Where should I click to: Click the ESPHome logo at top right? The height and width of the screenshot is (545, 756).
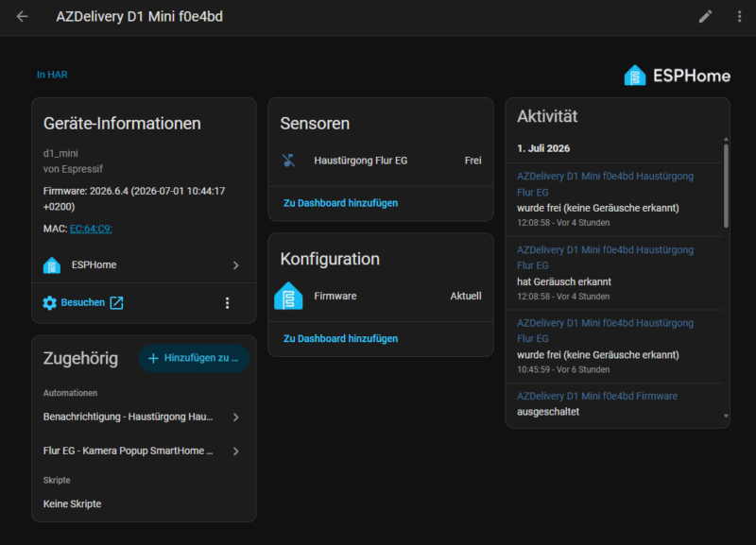[x=677, y=76]
